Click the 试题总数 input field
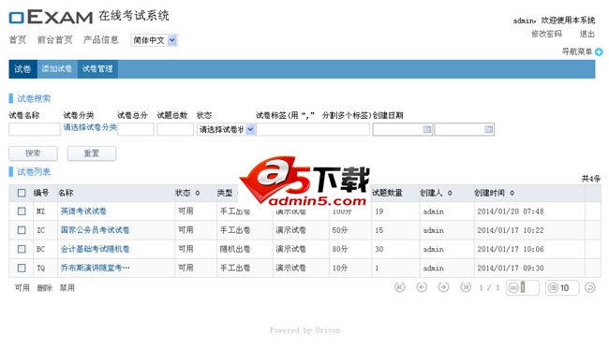 point(175,129)
